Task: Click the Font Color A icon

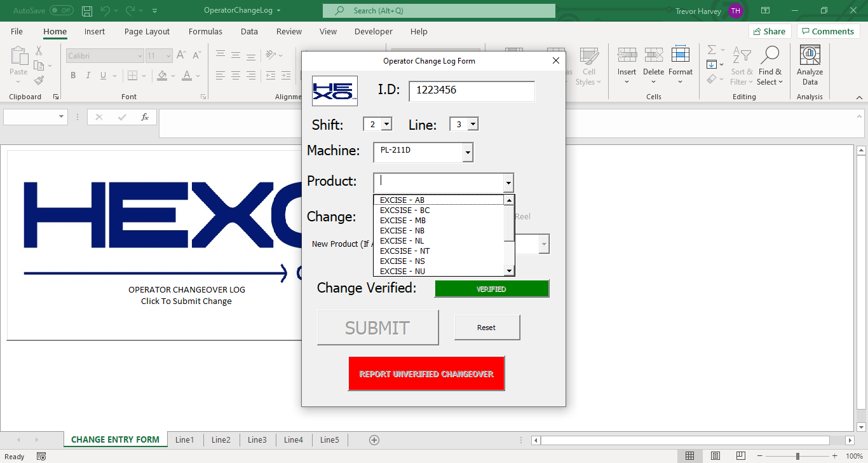Action: click(x=187, y=76)
